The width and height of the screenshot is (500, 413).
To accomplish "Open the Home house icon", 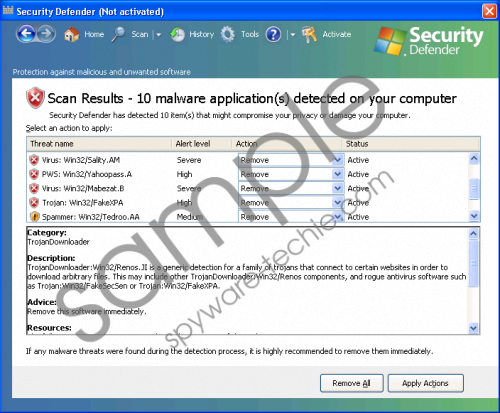I will point(72,34).
